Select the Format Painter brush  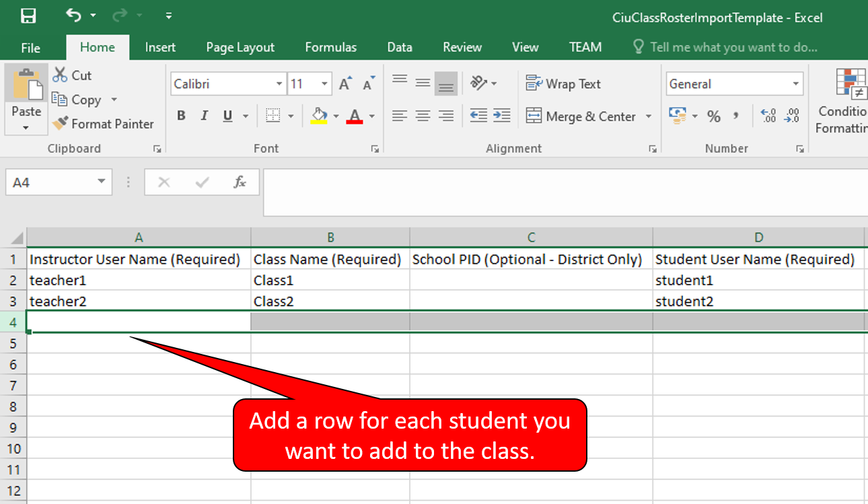point(60,124)
